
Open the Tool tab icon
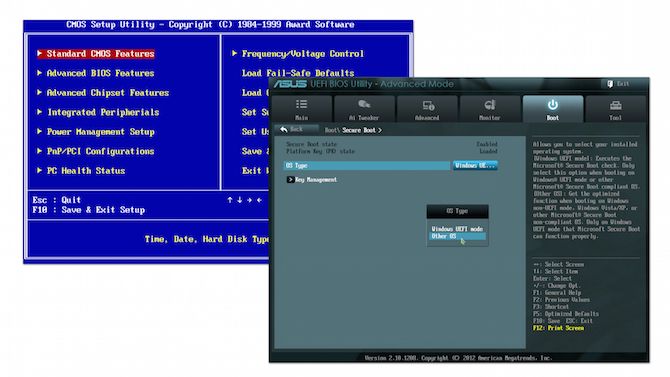[615, 105]
